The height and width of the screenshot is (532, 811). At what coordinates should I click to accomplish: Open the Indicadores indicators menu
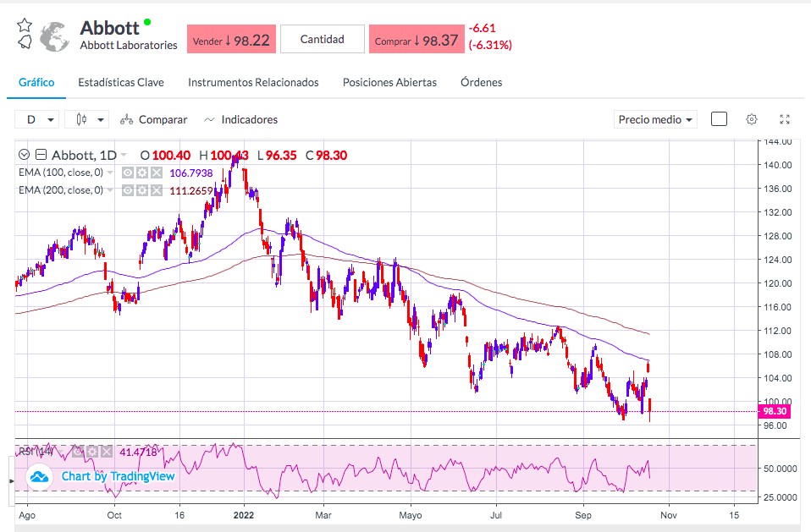pos(241,120)
